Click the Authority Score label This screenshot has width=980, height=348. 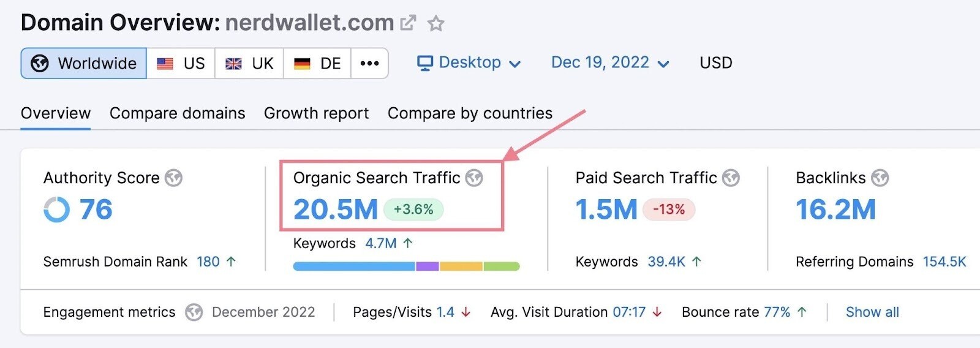(x=102, y=178)
